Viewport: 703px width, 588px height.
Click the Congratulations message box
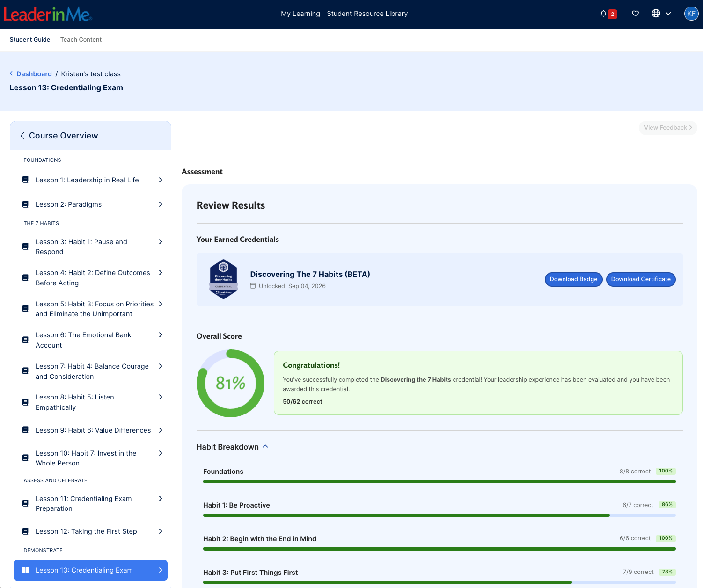click(478, 383)
